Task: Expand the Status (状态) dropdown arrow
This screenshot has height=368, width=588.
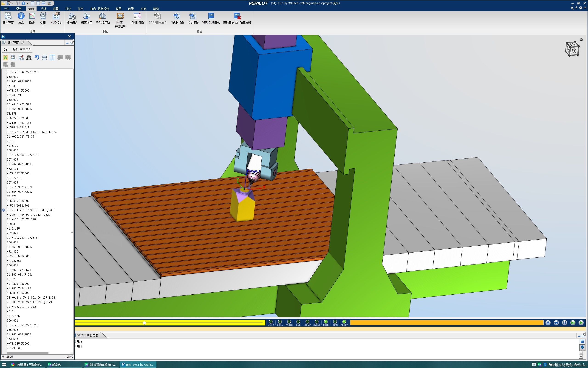Action: coord(21,26)
